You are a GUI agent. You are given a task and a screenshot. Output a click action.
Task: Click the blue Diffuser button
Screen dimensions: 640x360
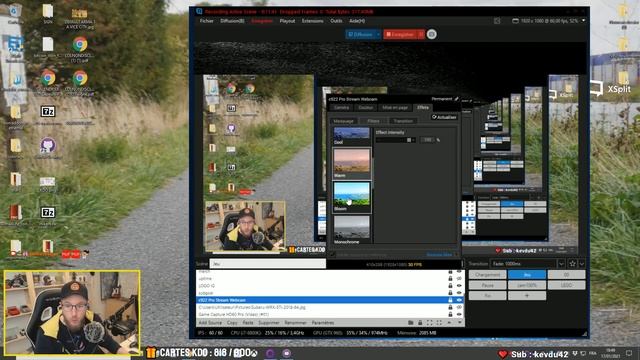360,34
